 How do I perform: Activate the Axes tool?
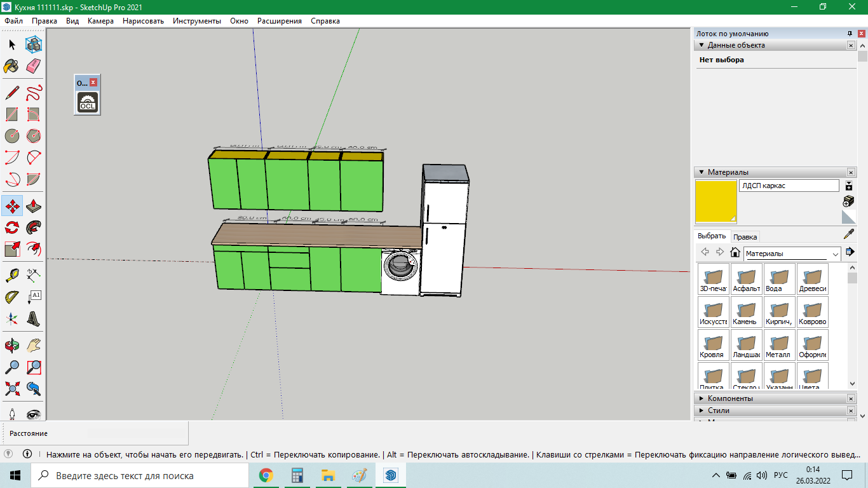click(12, 319)
